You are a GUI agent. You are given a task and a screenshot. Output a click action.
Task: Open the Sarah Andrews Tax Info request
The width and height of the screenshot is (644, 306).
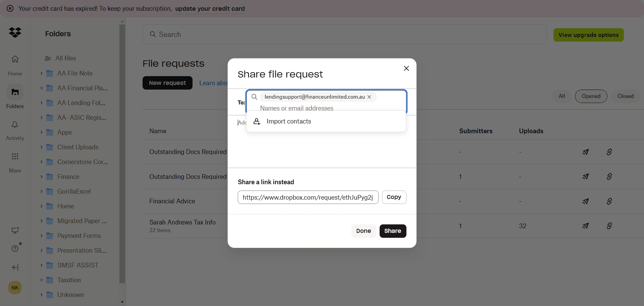(x=182, y=222)
